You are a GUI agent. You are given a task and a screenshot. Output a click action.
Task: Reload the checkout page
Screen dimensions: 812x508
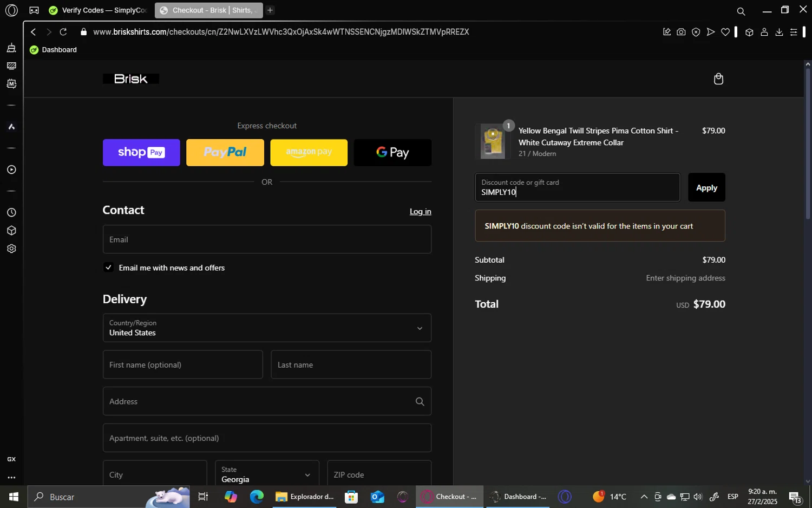click(x=63, y=32)
